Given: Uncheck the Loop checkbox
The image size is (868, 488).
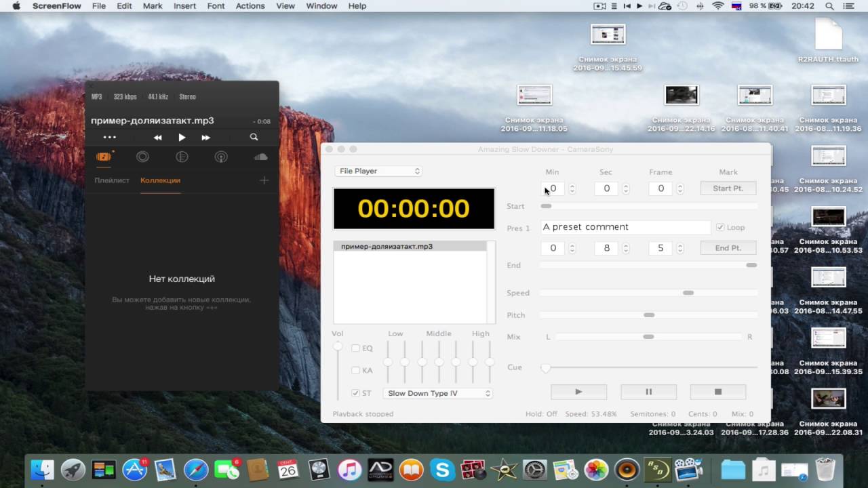Looking at the screenshot, I should pyautogui.click(x=720, y=228).
